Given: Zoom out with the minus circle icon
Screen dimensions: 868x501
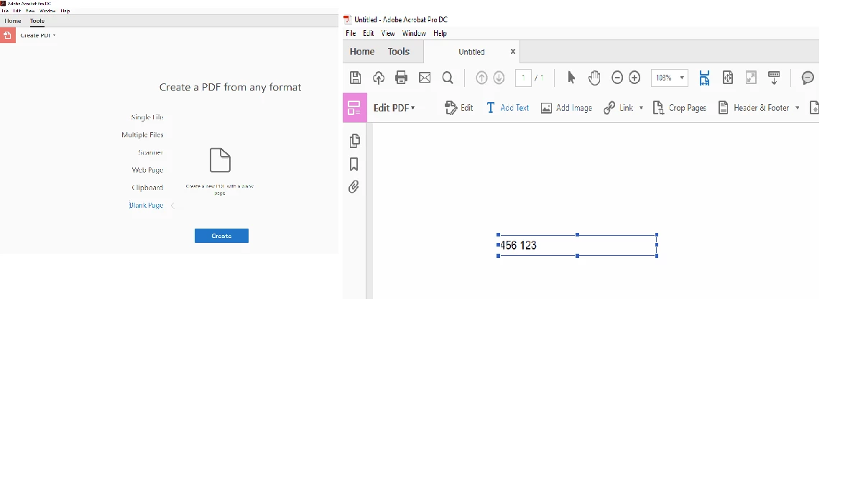Looking at the screenshot, I should [x=617, y=78].
